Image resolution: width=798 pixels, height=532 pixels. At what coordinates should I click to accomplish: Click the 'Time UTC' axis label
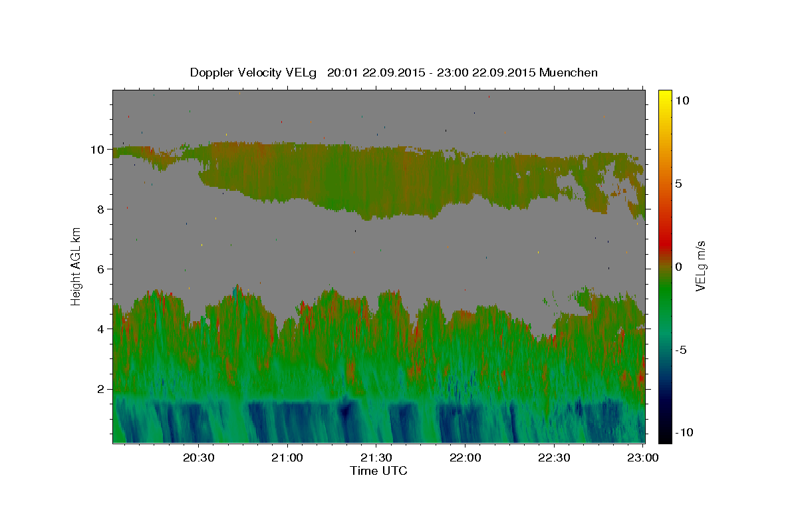pyautogui.click(x=378, y=471)
